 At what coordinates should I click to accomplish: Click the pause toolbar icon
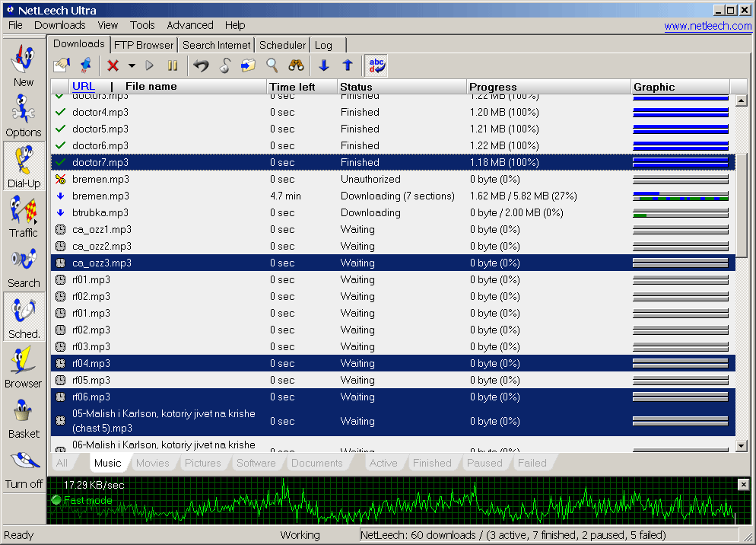click(x=173, y=65)
